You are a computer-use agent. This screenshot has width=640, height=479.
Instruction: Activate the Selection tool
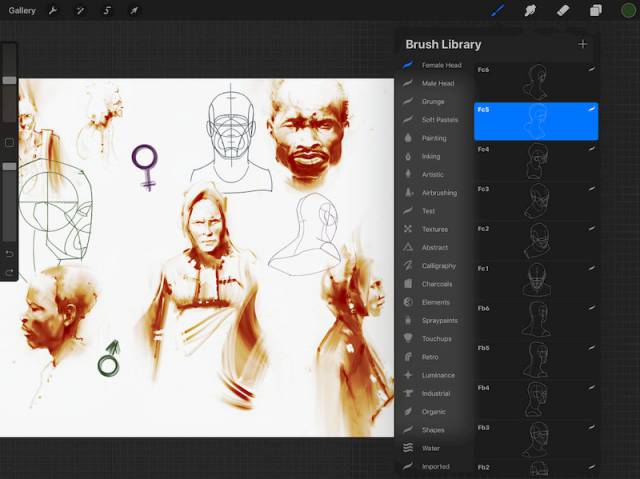(107, 11)
